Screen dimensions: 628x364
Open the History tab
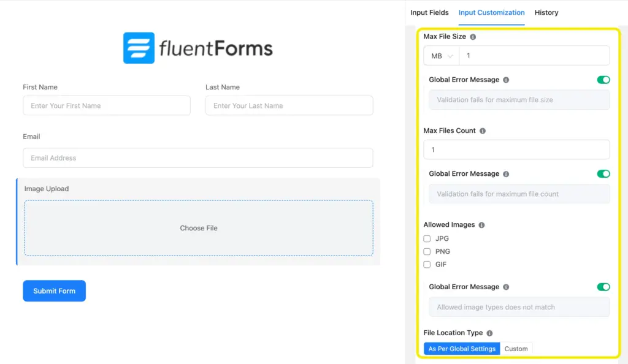[546, 12]
